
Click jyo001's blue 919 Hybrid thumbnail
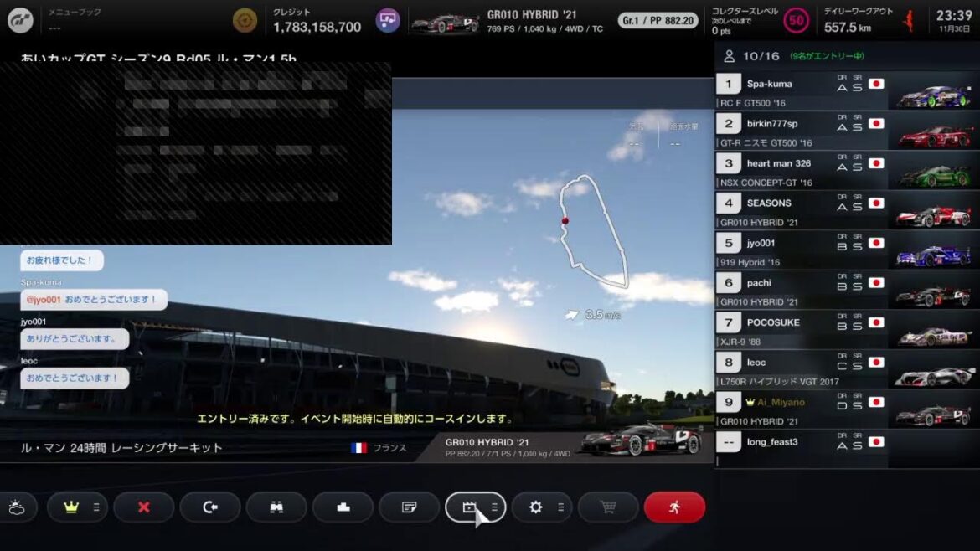(x=934, y=255)
